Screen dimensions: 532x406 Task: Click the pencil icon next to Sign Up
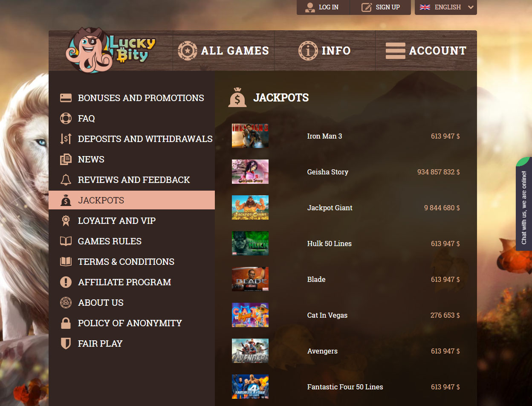click(367, 7)
